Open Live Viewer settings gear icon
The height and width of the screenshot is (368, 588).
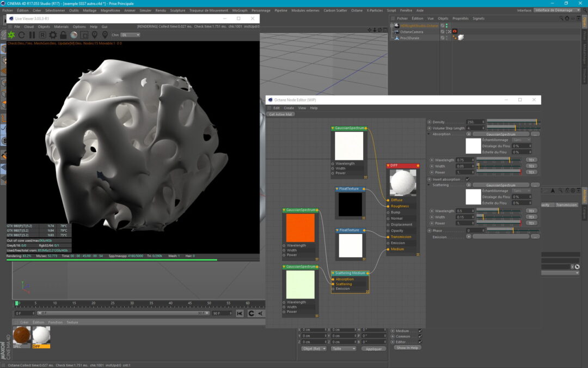click(x=53, y=35)
